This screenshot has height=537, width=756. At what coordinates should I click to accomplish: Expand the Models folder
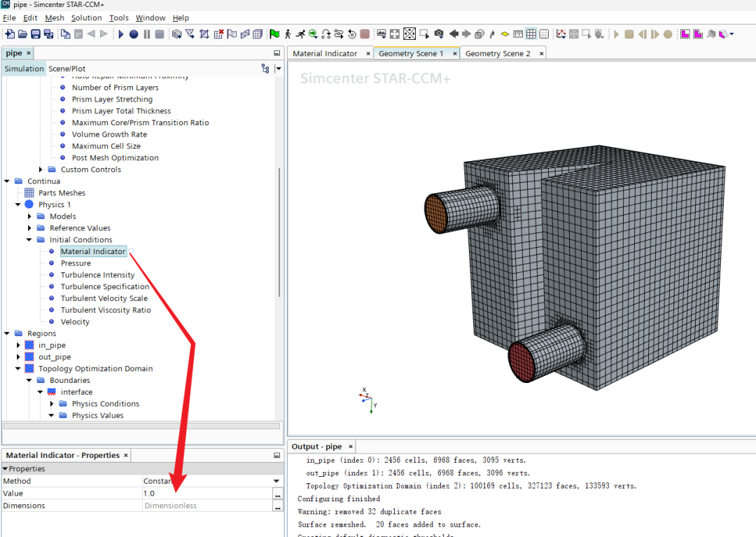(29, 216)
